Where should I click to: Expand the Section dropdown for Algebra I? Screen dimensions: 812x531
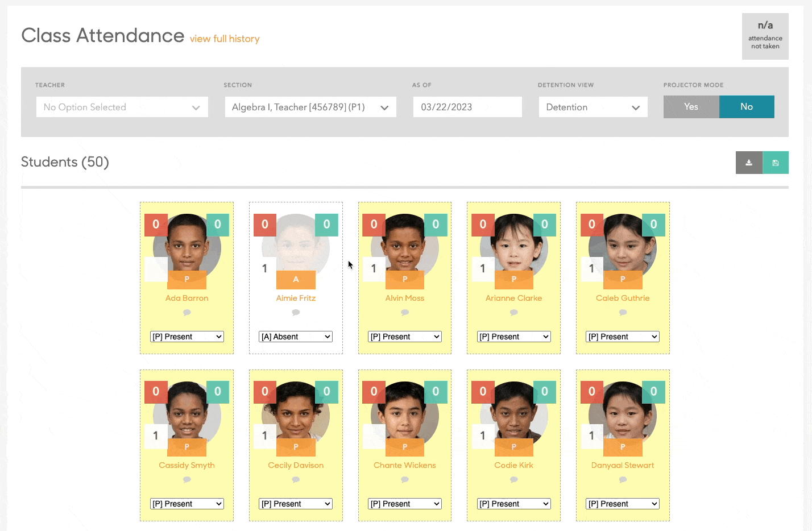(x=310, y=107)
